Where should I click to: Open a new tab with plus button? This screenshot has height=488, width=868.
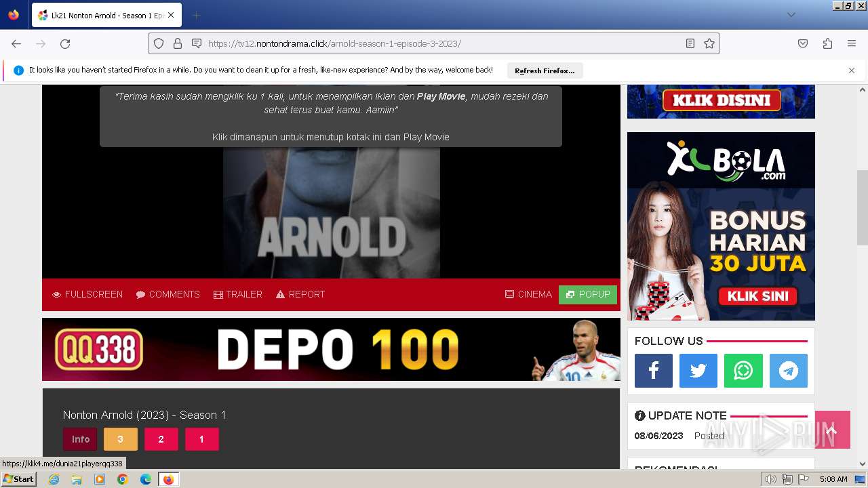point(196,15)
